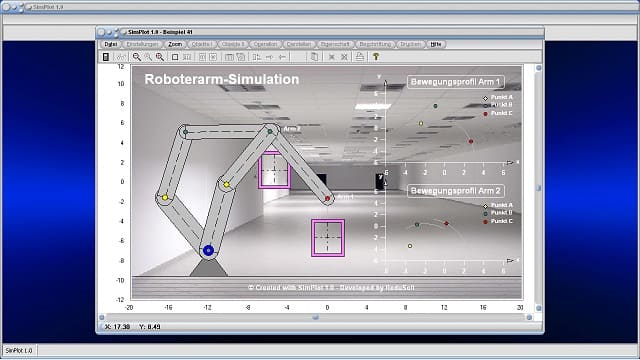Open the Eigenschaft menu

335,44
